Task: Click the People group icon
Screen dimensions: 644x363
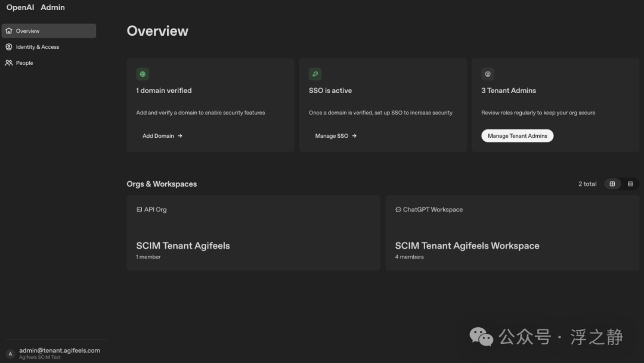Action: 8,63
